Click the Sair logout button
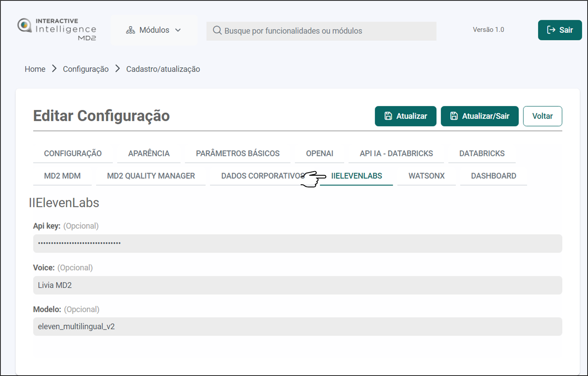 559,30
